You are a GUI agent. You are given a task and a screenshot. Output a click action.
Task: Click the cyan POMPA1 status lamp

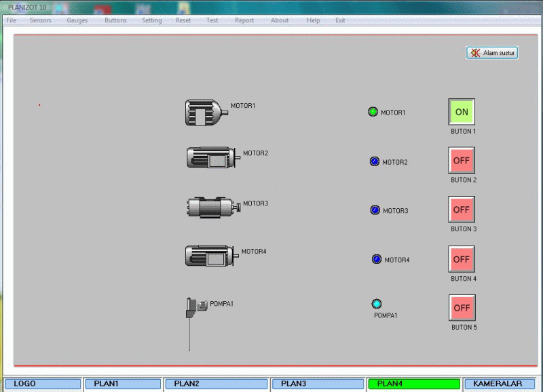click(x=377, y=304)
